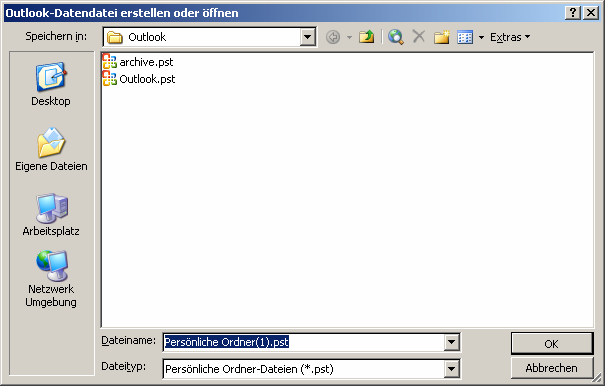The width and height of the screenshot is (606, 387).
Task: Go up one folder level icon
Action: pos(366,37)
